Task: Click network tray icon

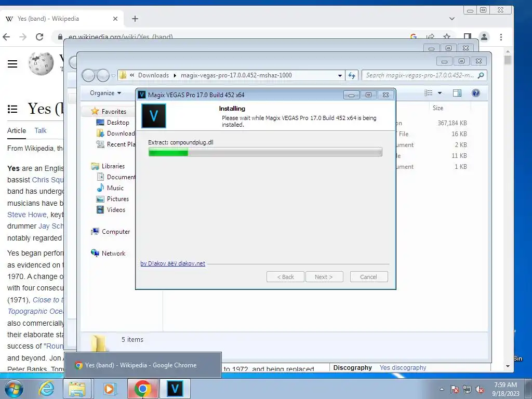Action: (467, 389)
